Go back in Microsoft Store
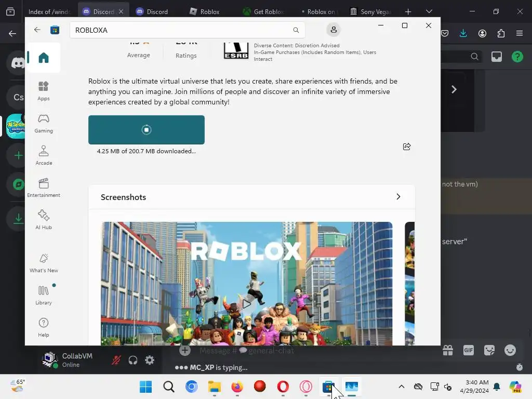Image resolution: width=532 pixels, height=399 pixels. pyautogui.click(x=37, y=30)
